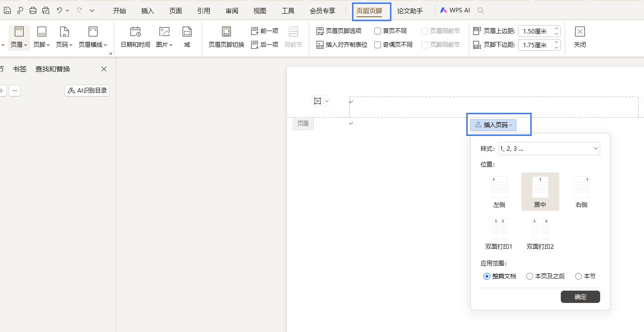Open the 审阅 tab
644x332 pixels.
point(232,11)
